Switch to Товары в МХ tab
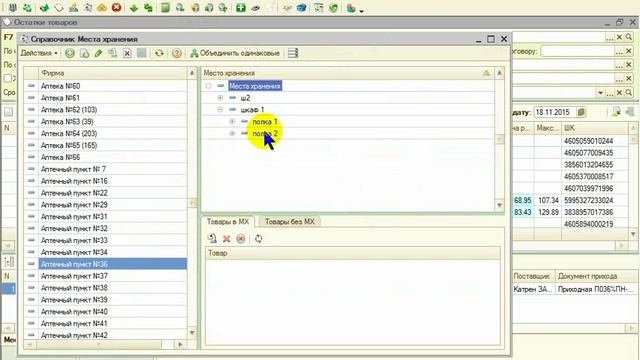 [x=228, y=222]
